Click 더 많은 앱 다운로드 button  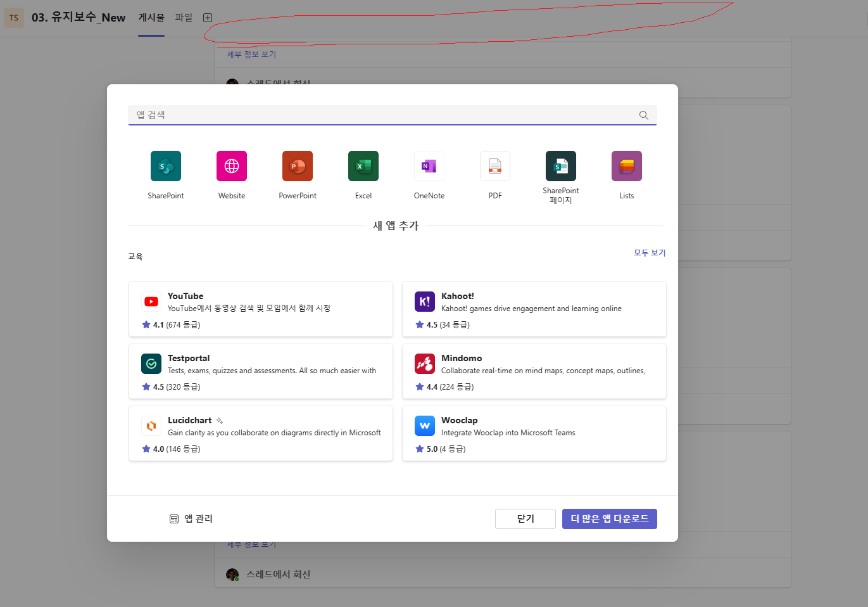[610, 519]
